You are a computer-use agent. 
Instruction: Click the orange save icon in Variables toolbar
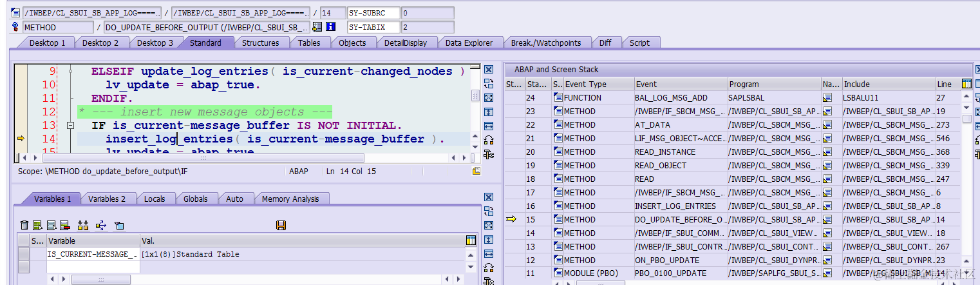click(x=281, y=225)
